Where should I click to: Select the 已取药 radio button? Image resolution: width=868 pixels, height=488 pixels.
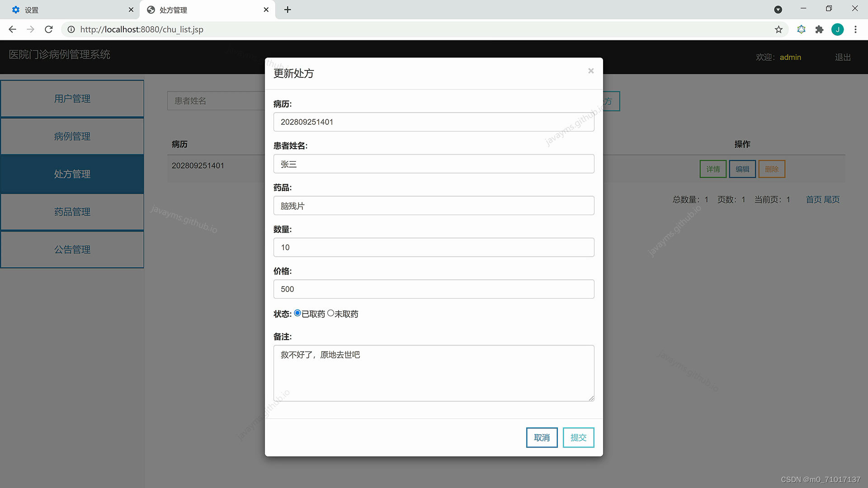click(297, 313)
